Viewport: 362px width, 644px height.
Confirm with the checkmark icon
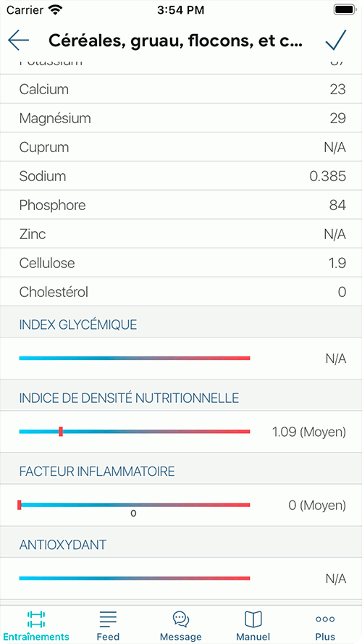(x=336, y=40)
